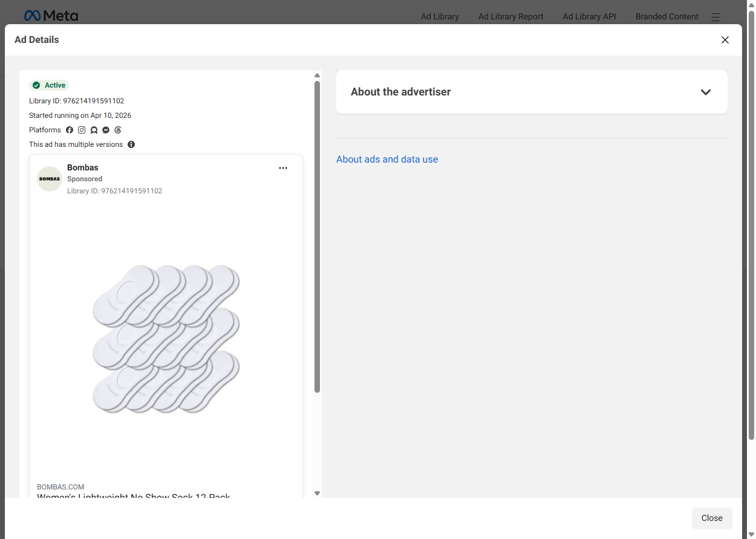Open the hamburger menu in Meta header
This screenshot has height=539, width=756.
715,17
